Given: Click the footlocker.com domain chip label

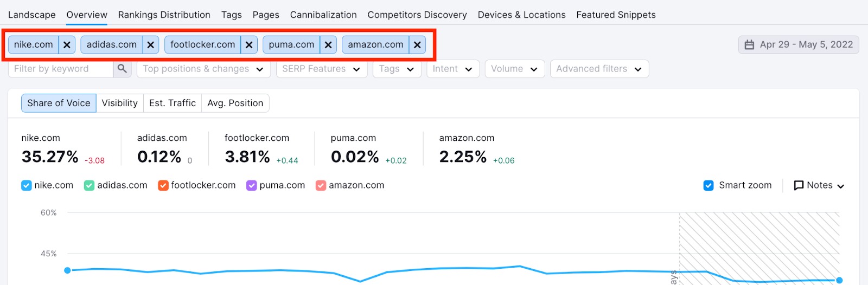Looking at the screenshot, I should [203, 45].
